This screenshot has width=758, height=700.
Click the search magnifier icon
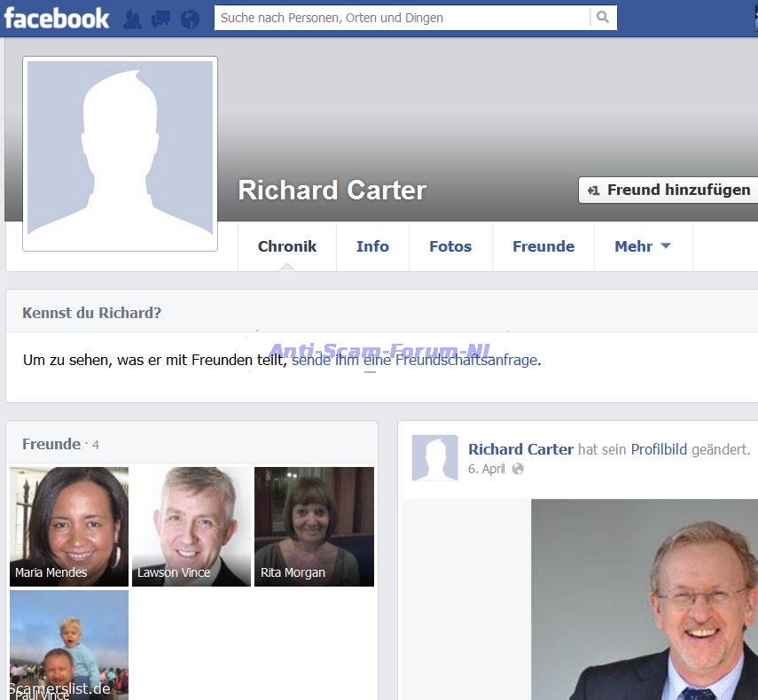pyautogui.click(x=603, y=18)
